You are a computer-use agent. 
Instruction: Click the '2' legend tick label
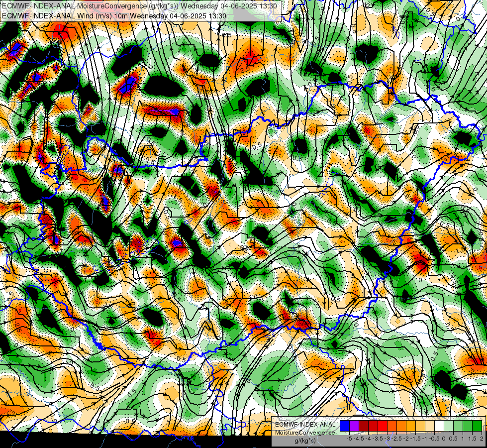click(482, 439)
